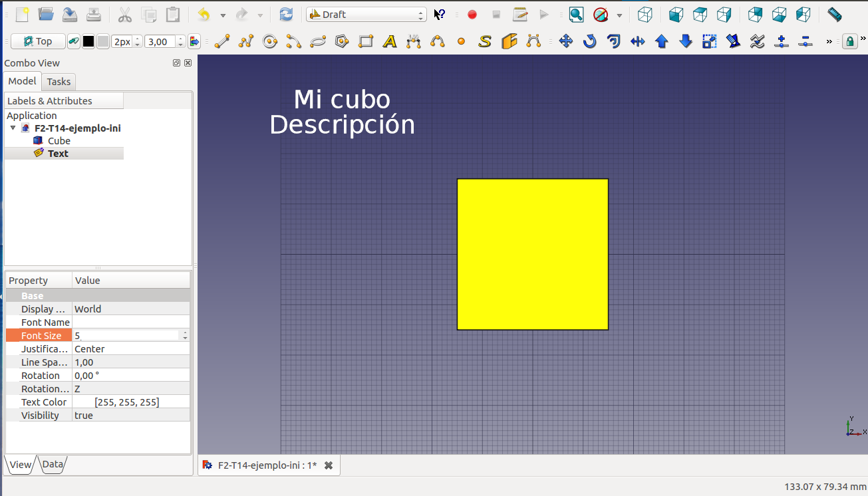The width and height of the screenshot is (868, 496).
Task: Select the Cube object in tree
Action: [59, 141]
